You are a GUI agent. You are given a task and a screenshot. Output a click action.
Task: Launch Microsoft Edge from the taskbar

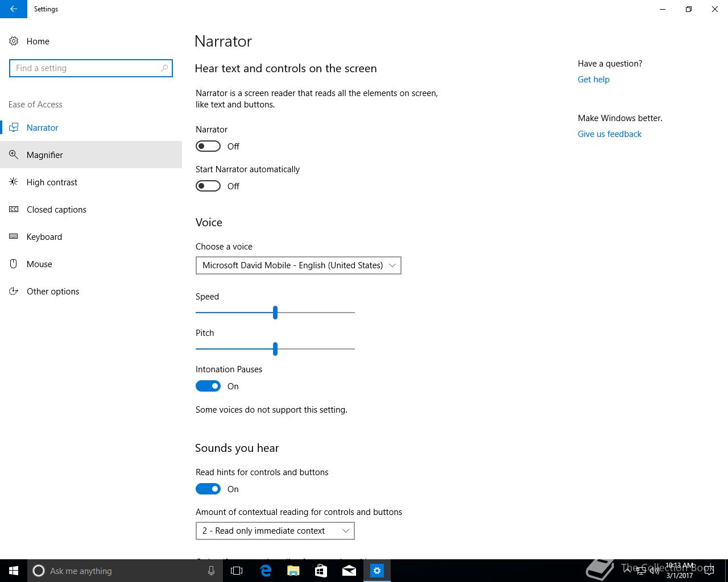point(266,571)
